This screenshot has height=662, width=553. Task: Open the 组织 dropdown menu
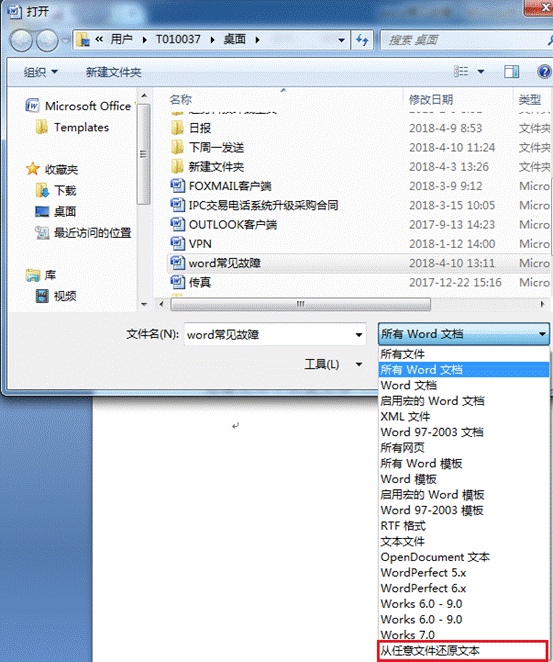click(x=41, y=72)
